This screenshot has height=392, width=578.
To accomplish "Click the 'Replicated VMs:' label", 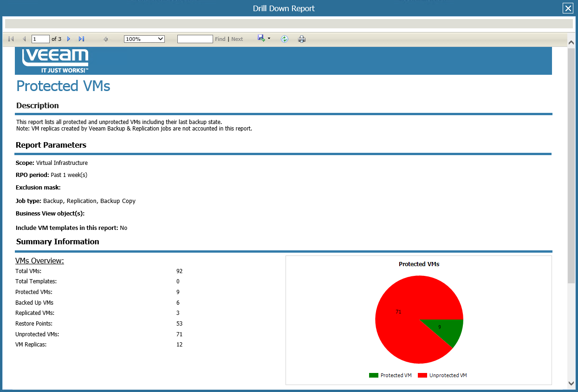I will point(35,313).
